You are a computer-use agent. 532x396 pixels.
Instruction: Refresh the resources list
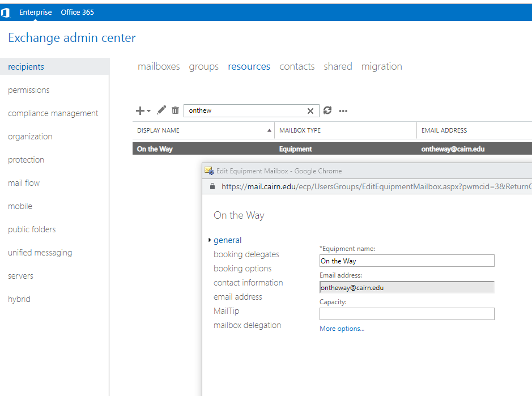click(327, 110)
